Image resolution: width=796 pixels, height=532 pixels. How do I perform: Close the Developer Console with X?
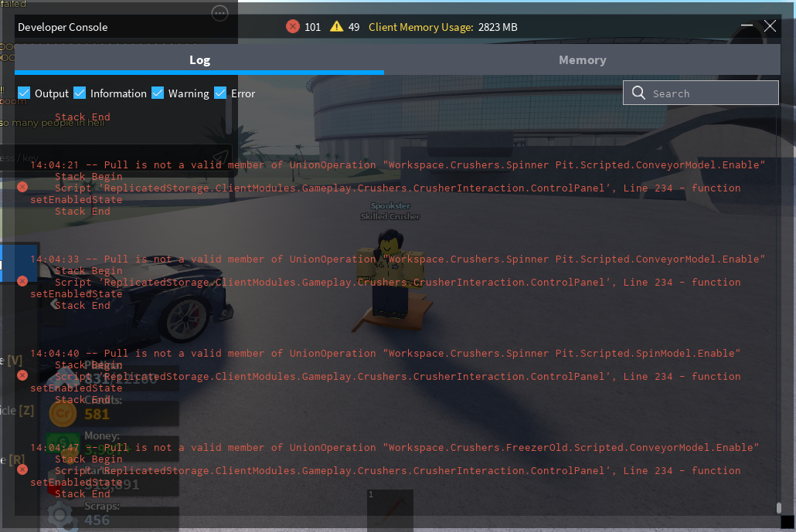770,26
